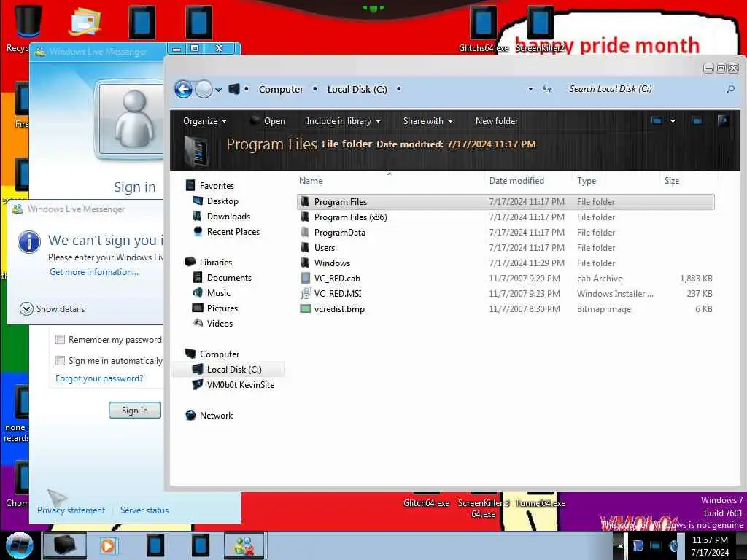Image resolution: width=747 pixels, height=560 pixels.
Task: Open Windows Media Player taskbar icon
Action: [108, 545]
